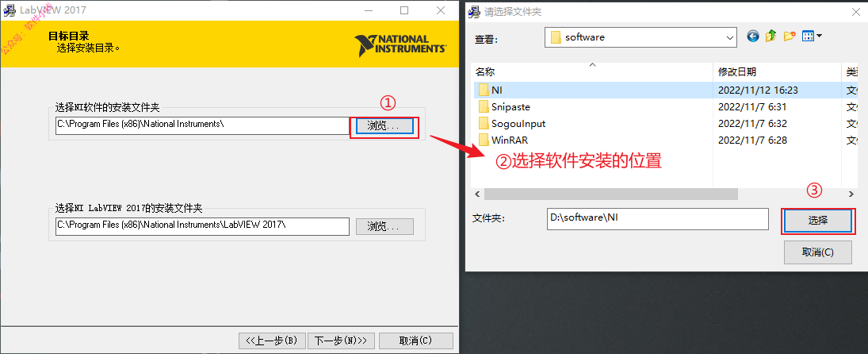Screen dimensions: 868x354
Task: Click the SogouInput folder icon
Action: point(484,124)
